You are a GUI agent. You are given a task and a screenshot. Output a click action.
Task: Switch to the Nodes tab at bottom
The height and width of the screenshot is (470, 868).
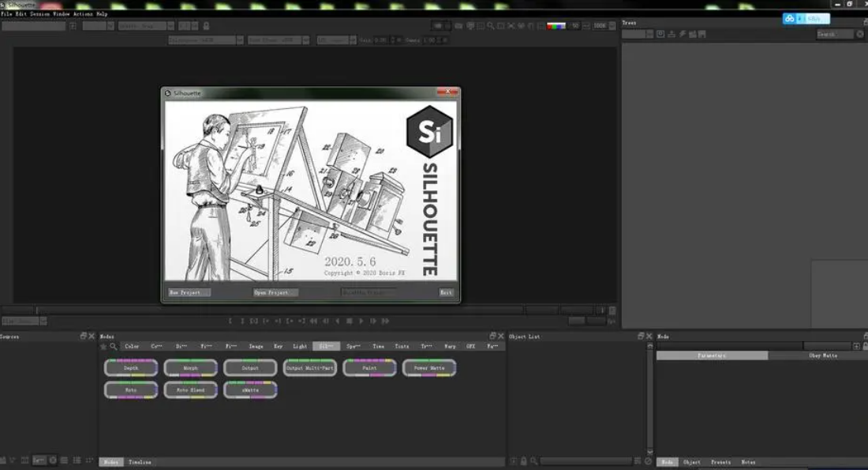111,461
